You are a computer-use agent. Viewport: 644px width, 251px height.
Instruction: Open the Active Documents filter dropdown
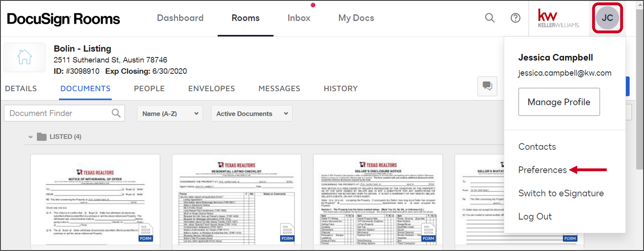(x=252, y=113)
